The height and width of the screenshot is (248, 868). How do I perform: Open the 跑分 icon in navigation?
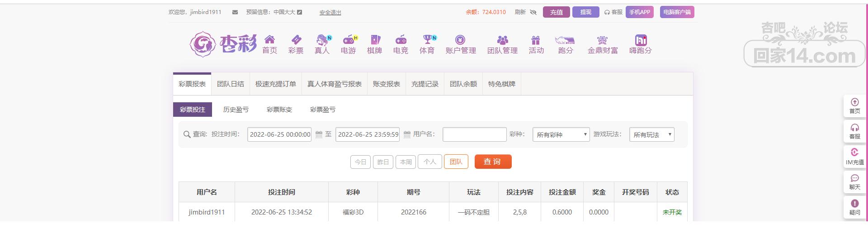pyautogui.click(x=565, y=40)
